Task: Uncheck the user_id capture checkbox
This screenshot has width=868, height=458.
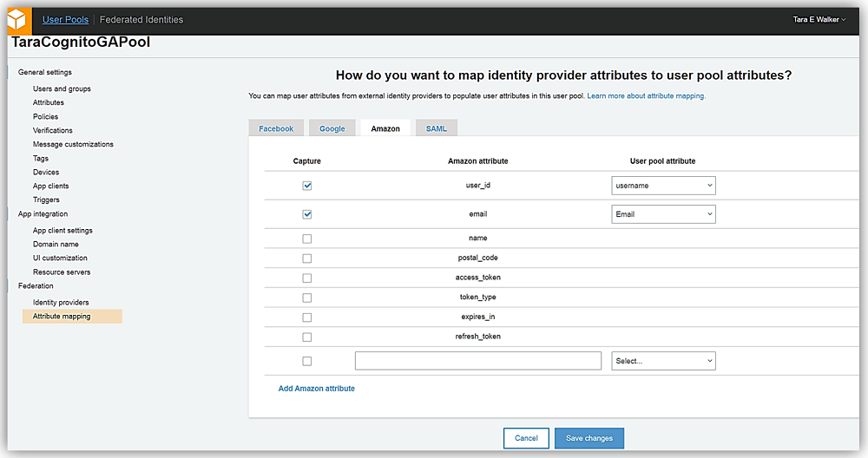Action: coord(307,186)
